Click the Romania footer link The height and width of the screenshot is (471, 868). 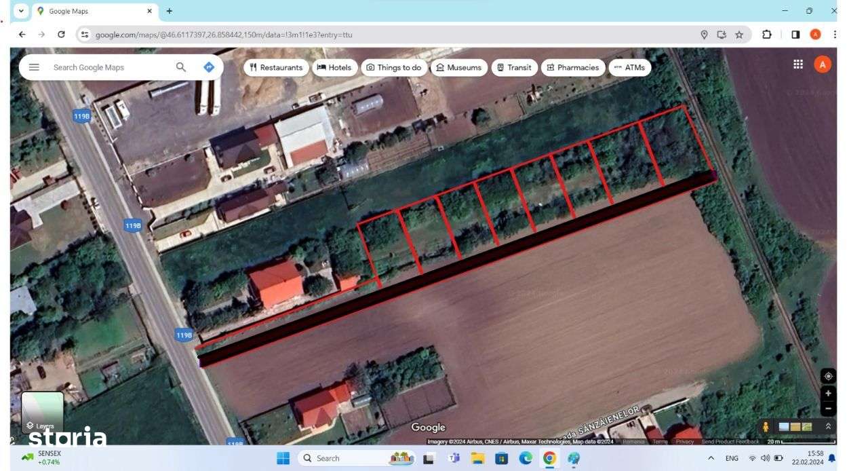633,442
